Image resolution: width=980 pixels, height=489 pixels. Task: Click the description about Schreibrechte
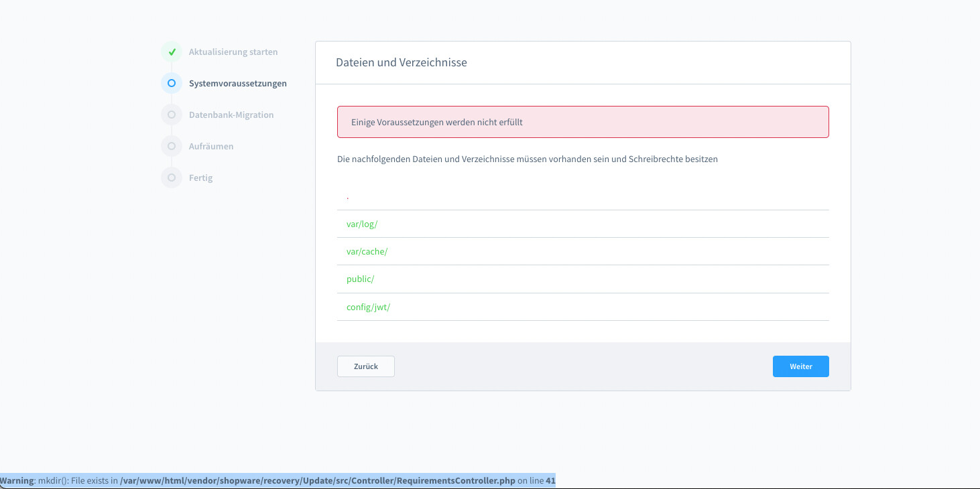528,159
